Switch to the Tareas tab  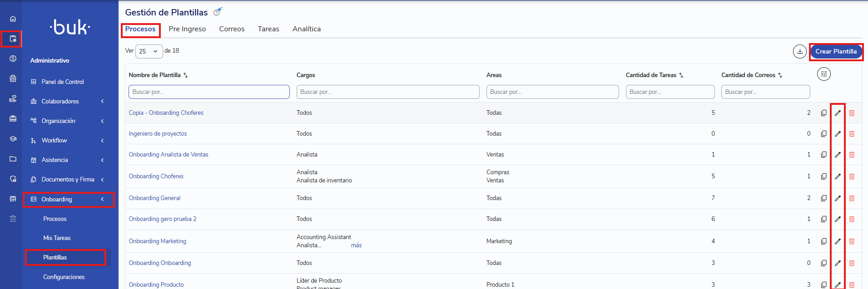[268, 29]
